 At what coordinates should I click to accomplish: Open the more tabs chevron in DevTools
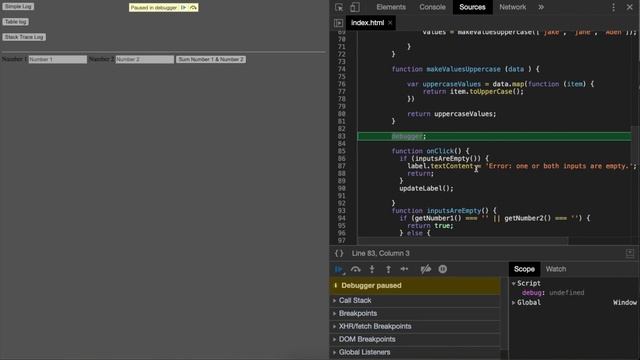(x=541, y=7)
